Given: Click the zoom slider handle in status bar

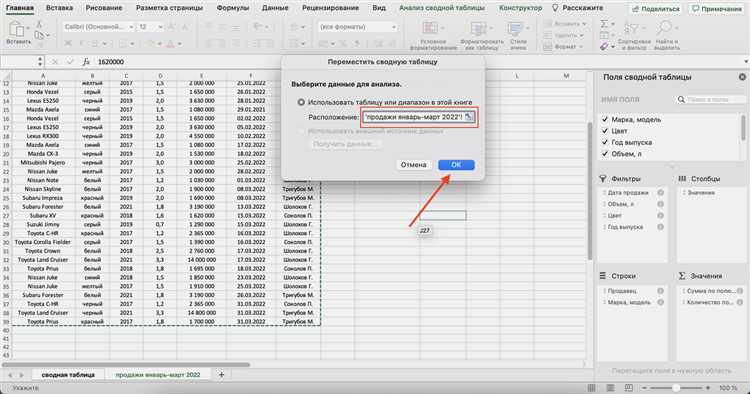Looking at the screenshot, I should (x=676, y=388).
